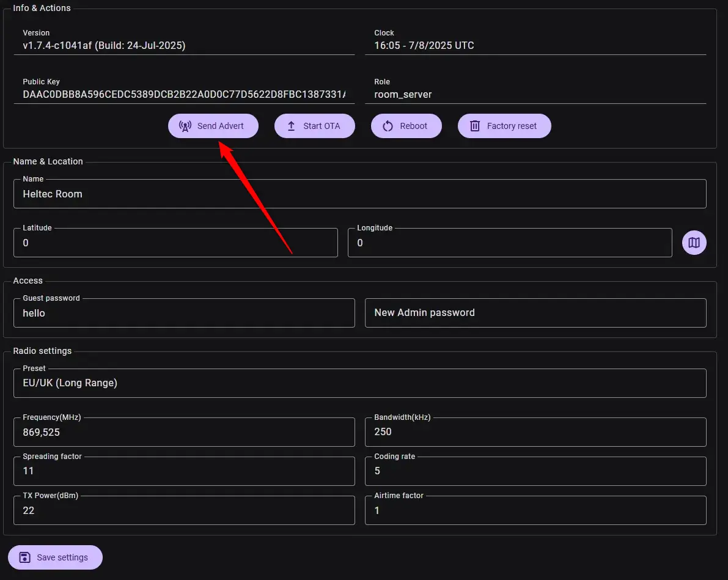This screenshot has height=580, width=728.
Task: Click the Factory reset trash icon
Action: pos(474,126)
